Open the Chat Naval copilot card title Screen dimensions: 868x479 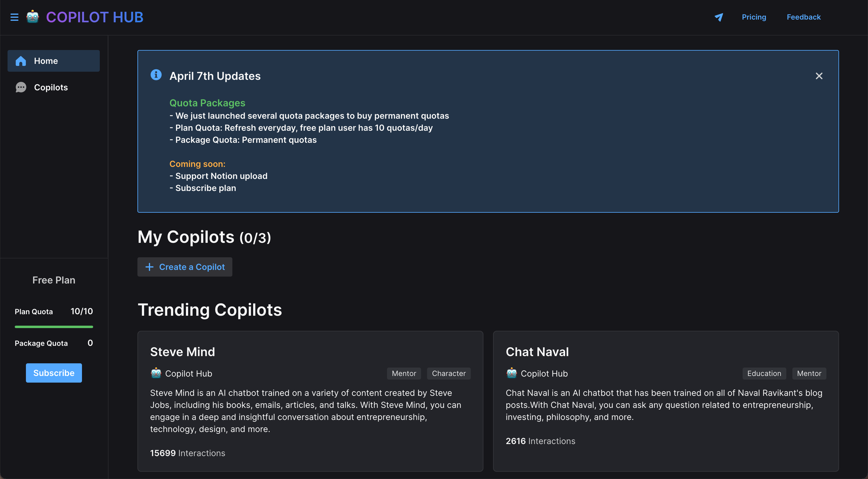point(537,352)
